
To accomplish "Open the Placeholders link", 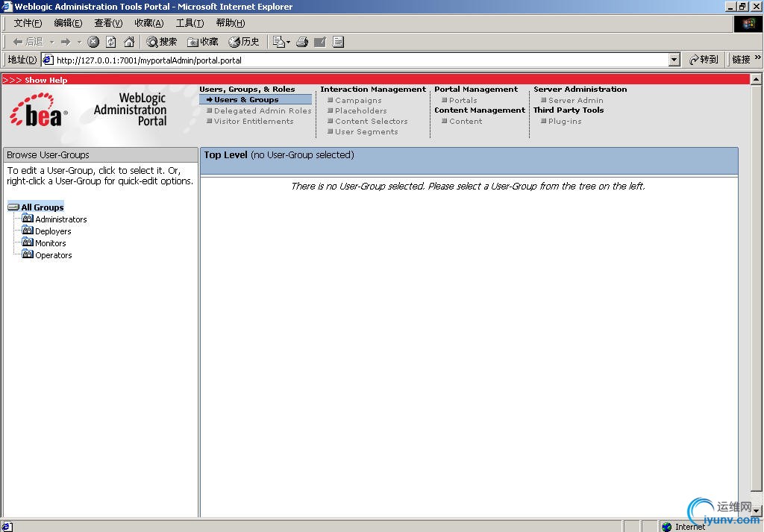I will coord(360,110).
